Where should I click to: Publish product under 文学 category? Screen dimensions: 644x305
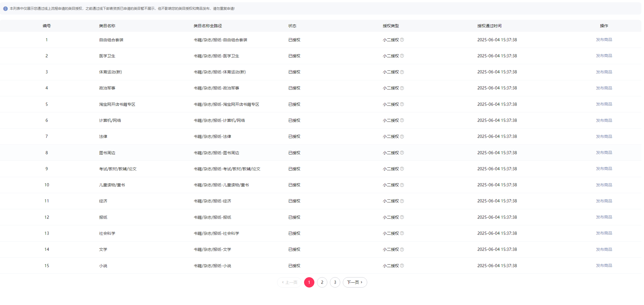point(604,249)
